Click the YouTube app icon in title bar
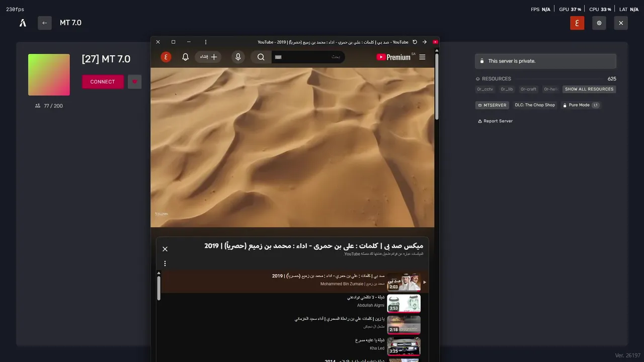This screenshot has height=362, width=644. click(435, 42)
